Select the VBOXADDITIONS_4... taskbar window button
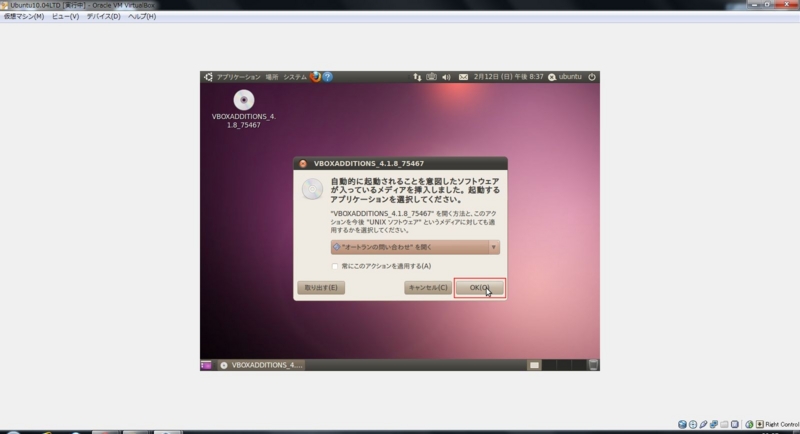Screen dimensions: 800x434 (261, 365)
